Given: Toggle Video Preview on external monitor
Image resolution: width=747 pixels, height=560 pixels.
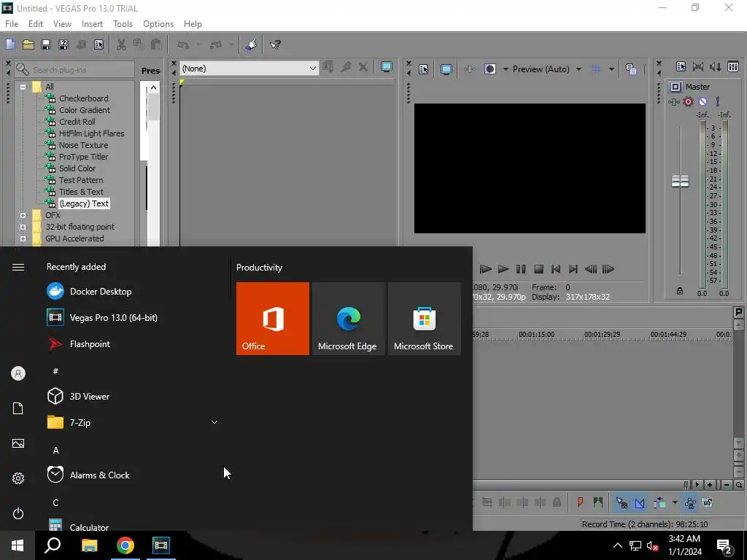Looking at the screenshot, I should point(446,69).
